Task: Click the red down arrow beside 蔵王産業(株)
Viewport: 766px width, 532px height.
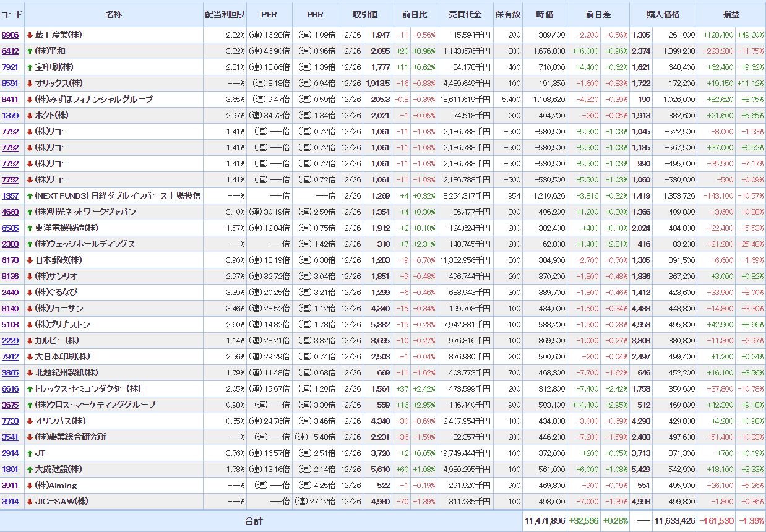Action: pos(30,35)
